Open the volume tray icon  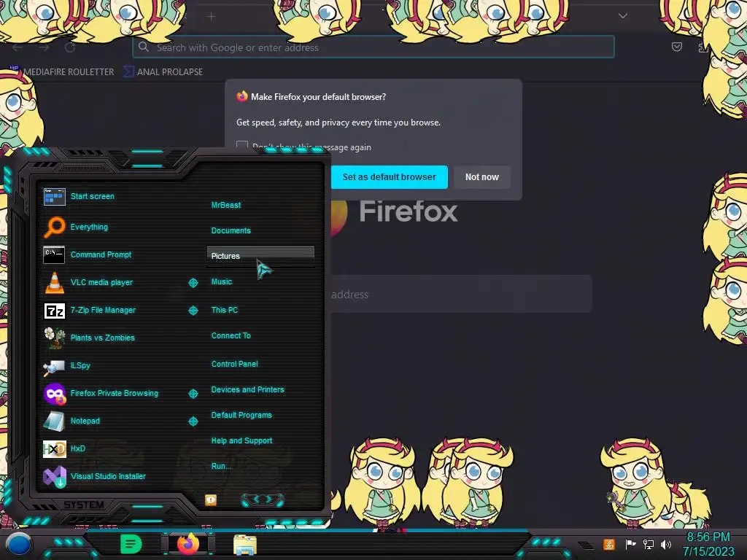665,544
